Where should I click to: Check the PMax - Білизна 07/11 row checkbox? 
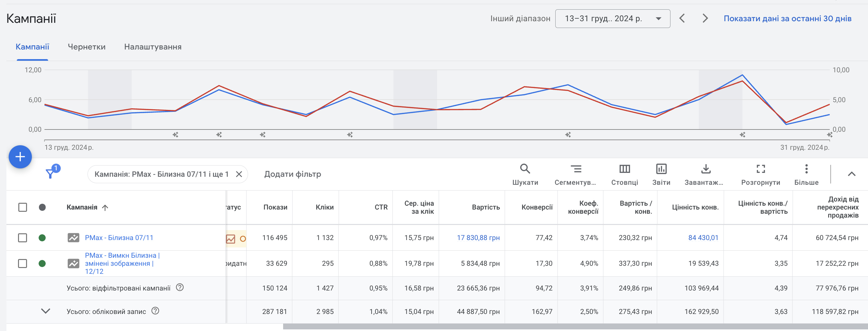23,238
